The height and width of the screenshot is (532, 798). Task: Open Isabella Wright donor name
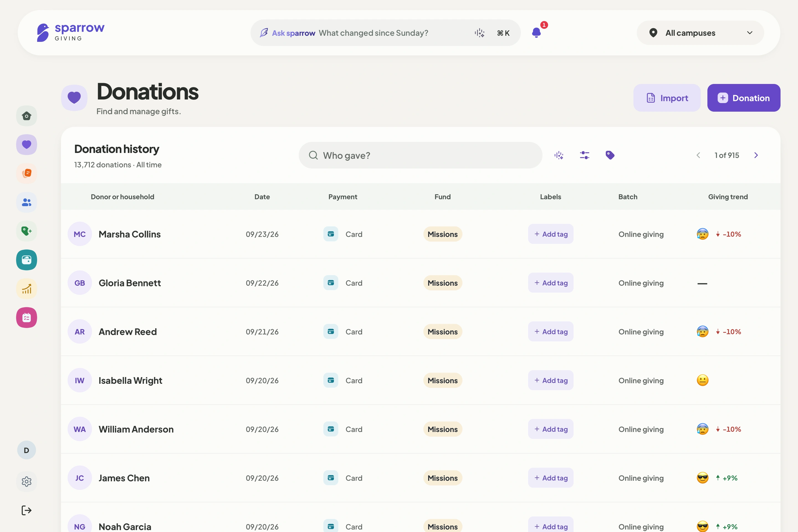[130, 380]
